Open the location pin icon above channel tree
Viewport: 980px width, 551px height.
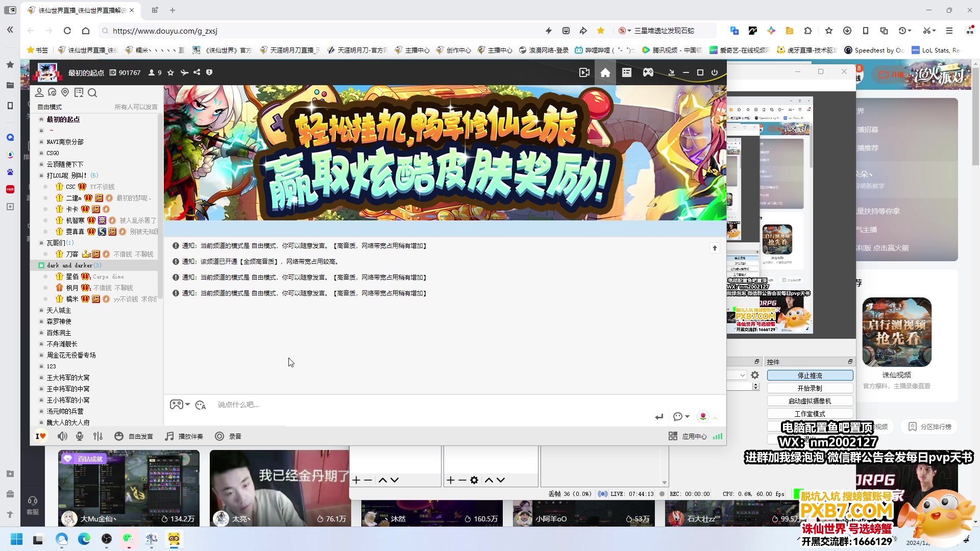[x=65, y=92]
